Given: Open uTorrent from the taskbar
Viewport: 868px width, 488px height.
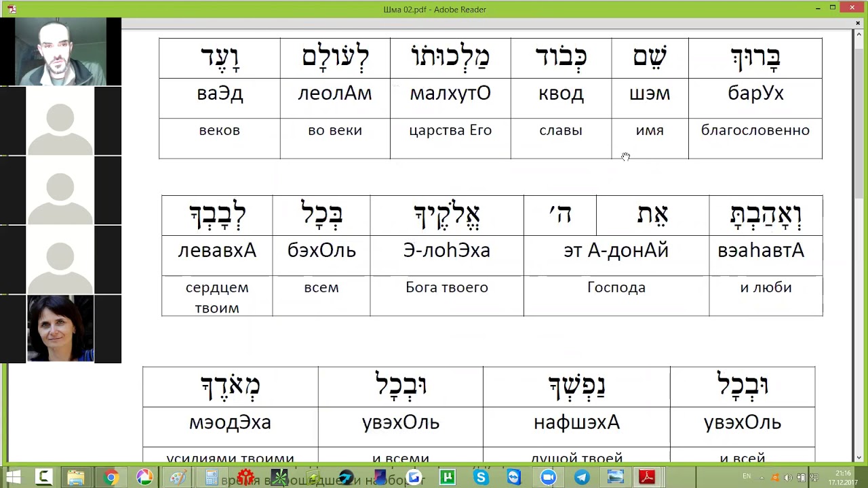Looking at the screenshot, I should click(x=448, y=477).
